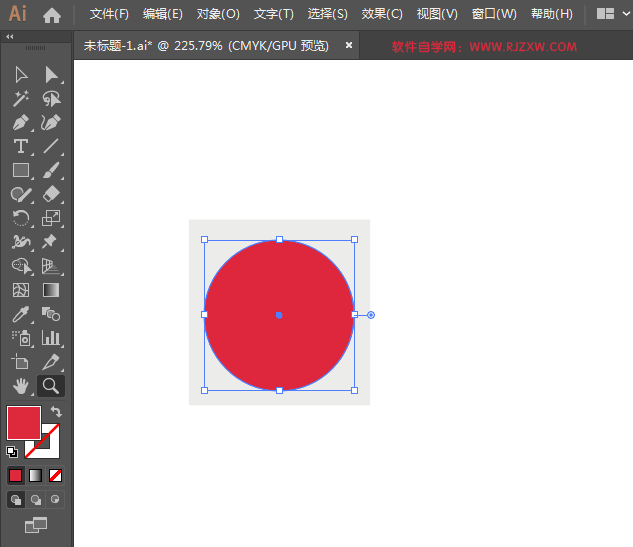633x547 pixels.
Task: Choose the Column Graph tool
Action: tap(51, 338)
